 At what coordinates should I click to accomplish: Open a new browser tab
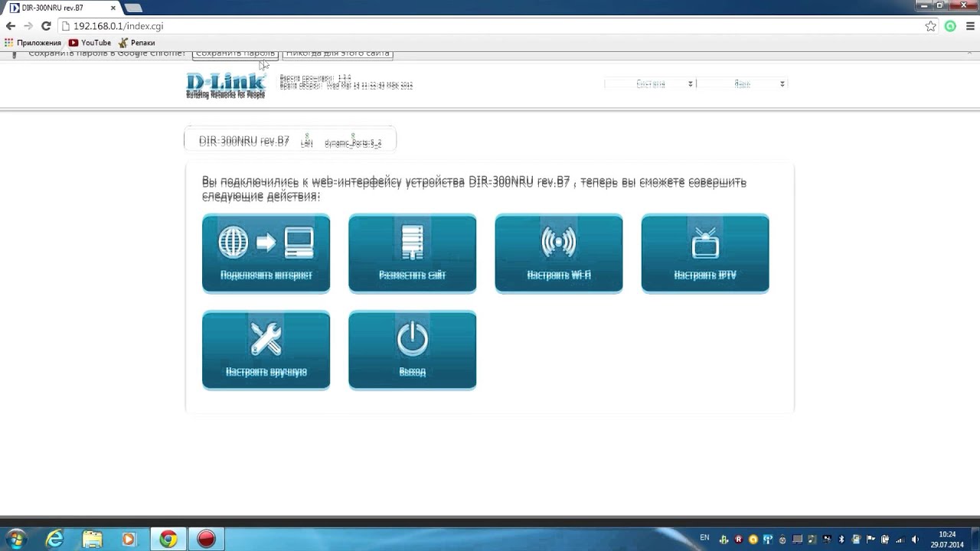click(x=133, y=8)
